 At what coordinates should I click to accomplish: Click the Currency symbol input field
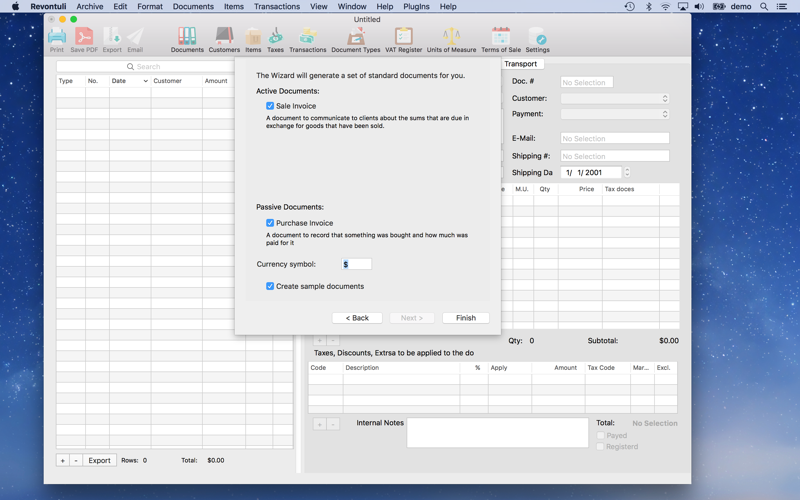point(357,264)
